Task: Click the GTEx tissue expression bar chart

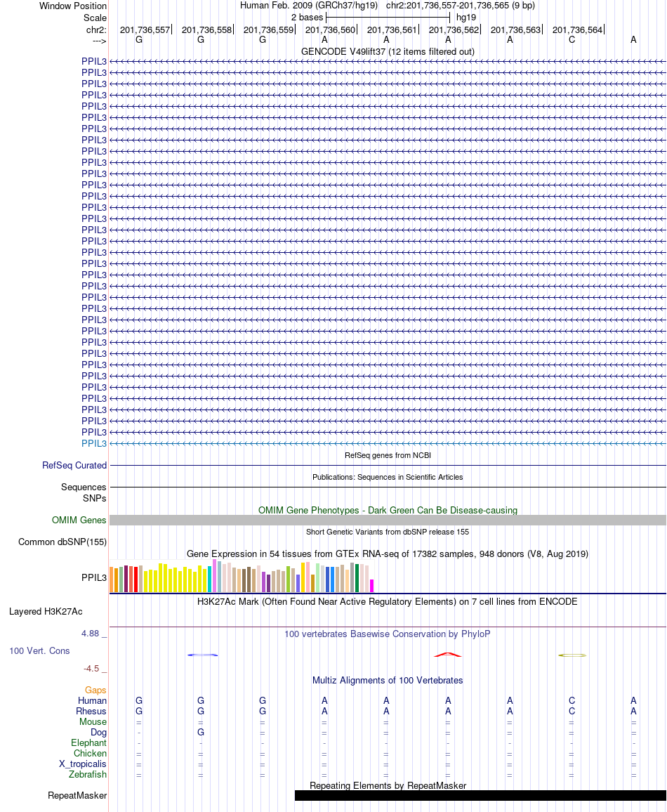Action: click(x=242, y=576)
